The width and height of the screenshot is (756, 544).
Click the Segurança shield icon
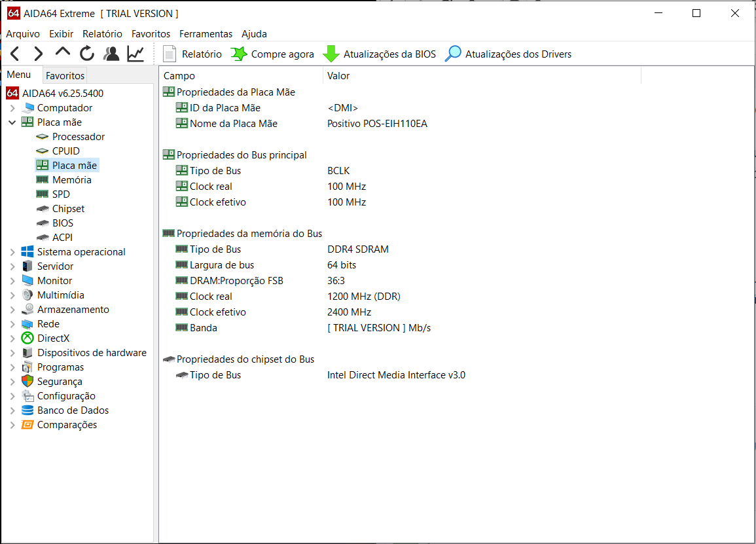(x=27, y=382)
